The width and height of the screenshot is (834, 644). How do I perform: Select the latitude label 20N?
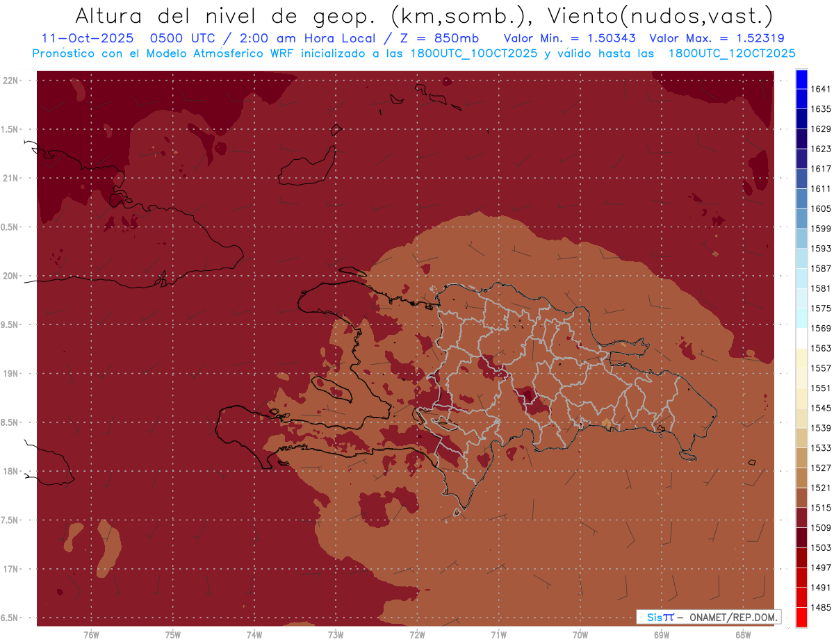[10, 276]
